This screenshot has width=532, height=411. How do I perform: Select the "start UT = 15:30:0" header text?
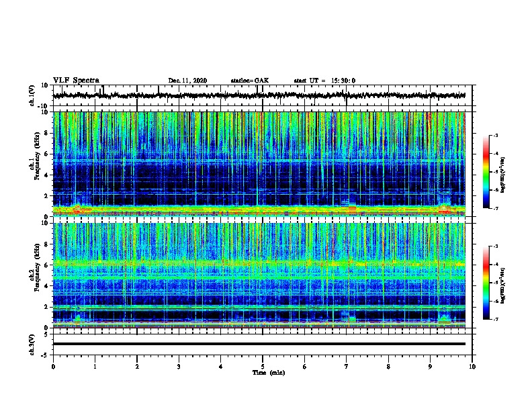(324, 81)
